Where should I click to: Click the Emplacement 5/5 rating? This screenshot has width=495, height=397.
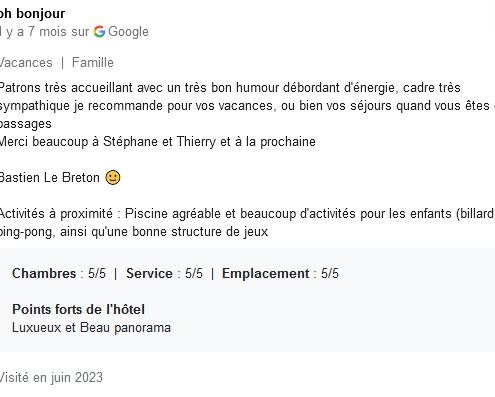click(280, 274)
